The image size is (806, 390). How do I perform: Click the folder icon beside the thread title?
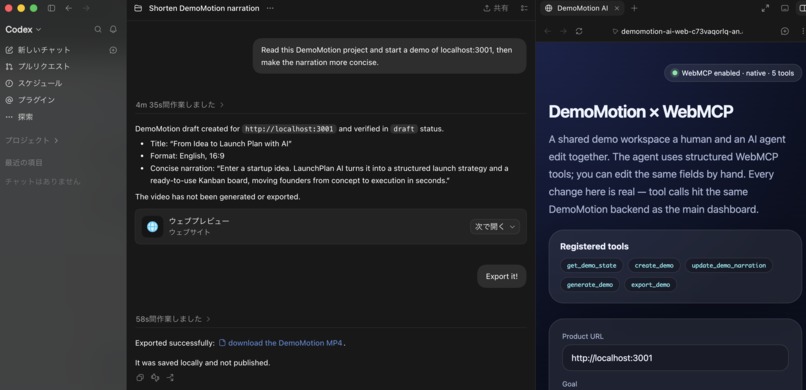point(137,8)
